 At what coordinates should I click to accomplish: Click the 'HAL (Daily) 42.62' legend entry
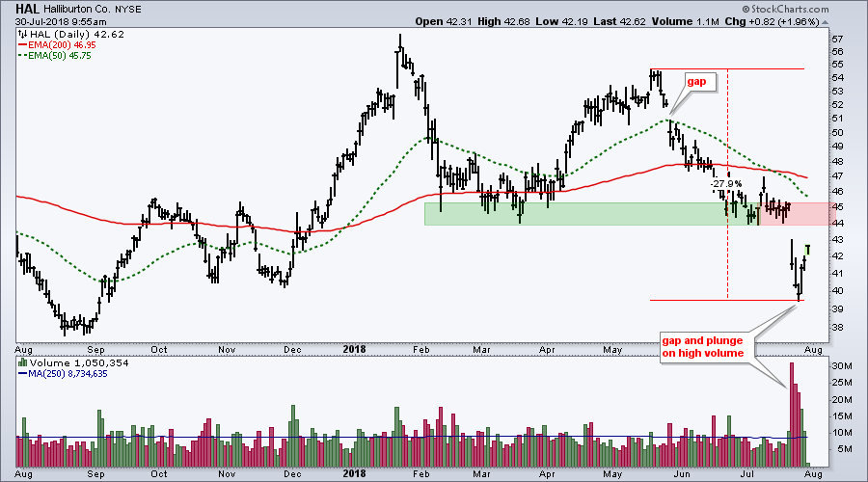coord(77,35)
